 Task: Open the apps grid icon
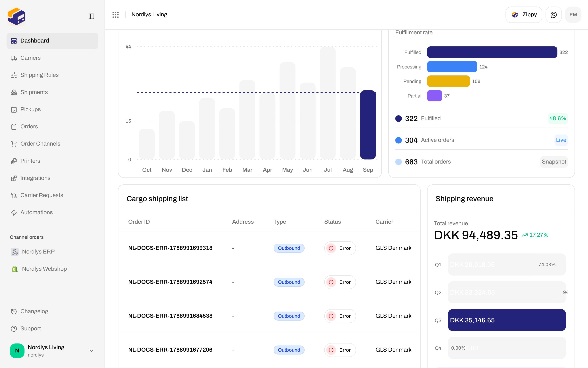pyautogui.click(x=116, y=15)
